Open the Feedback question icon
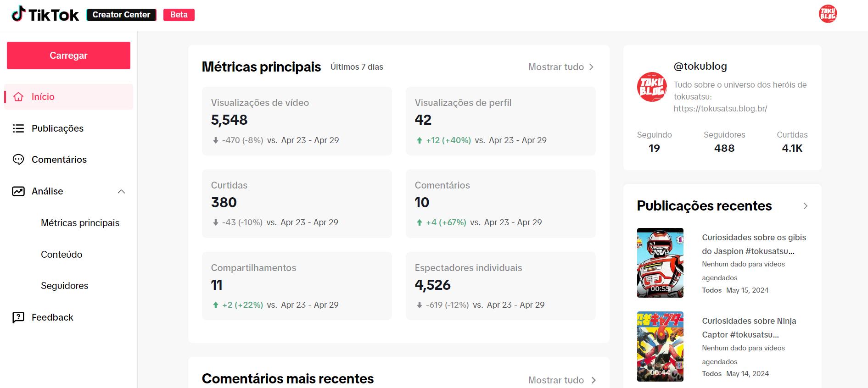Screen dimensions: 868x388 tap(18, 317)
